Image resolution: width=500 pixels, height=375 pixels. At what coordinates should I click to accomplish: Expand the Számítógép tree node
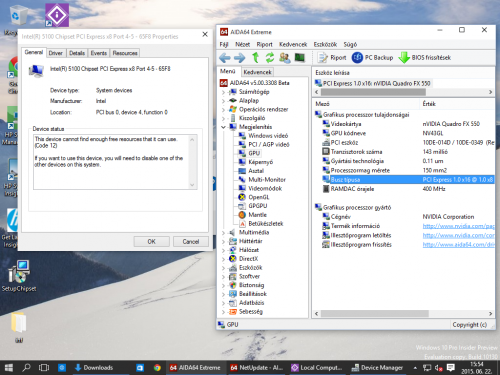pyautogui.click(x=223, y=92)
